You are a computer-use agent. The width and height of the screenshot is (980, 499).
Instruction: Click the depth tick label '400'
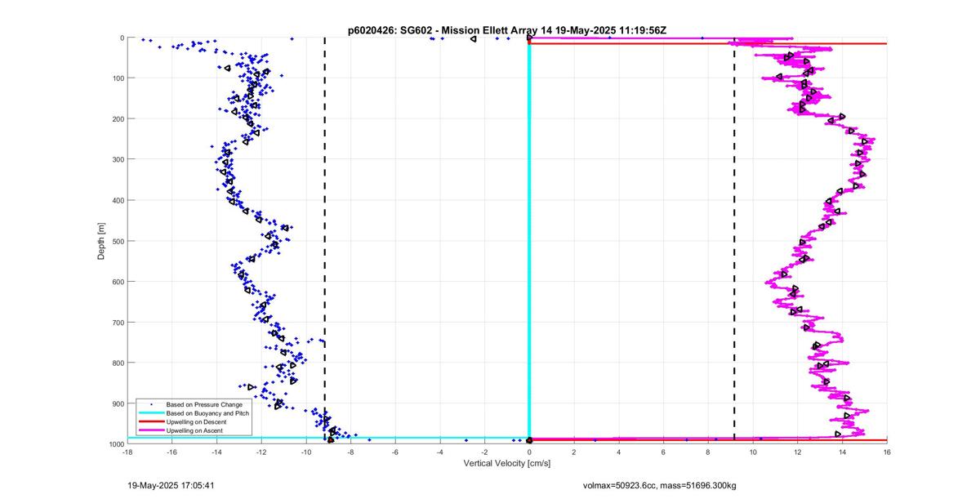click(x=118, y=200)
